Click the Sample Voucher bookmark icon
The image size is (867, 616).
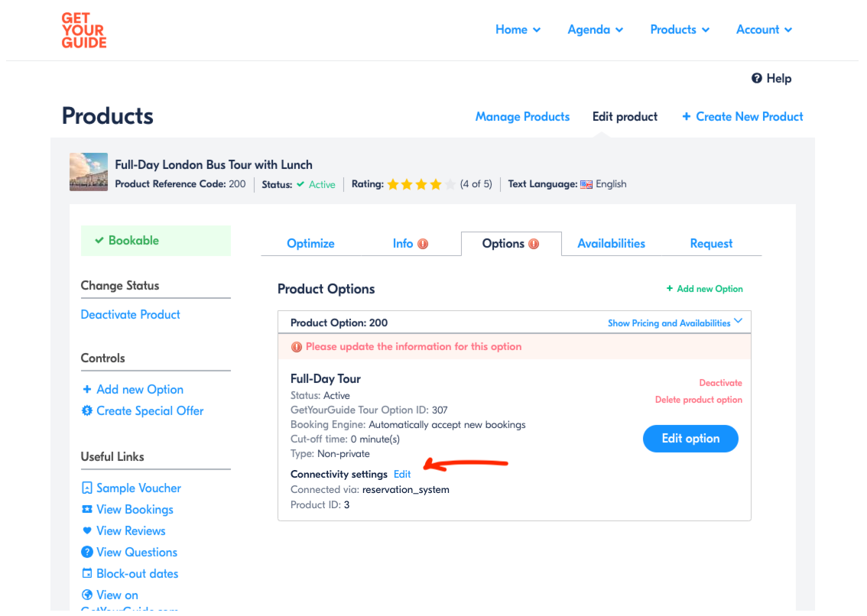coord(87,488)
